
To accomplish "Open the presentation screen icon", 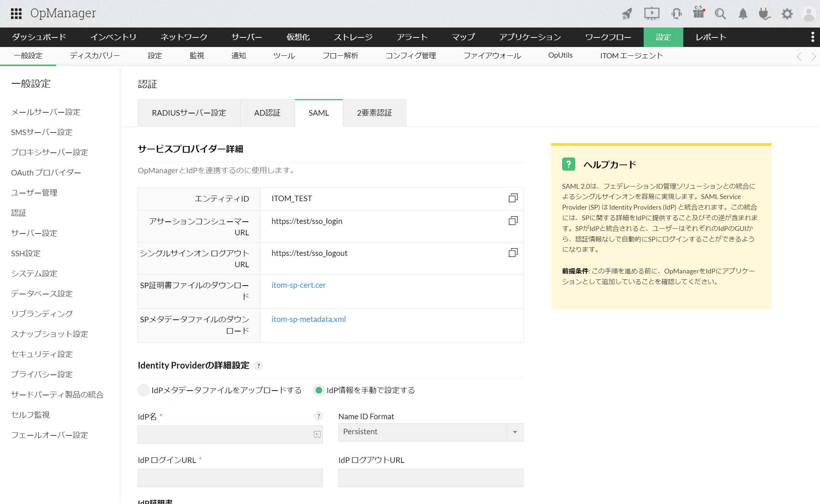I will pos(651,14).
